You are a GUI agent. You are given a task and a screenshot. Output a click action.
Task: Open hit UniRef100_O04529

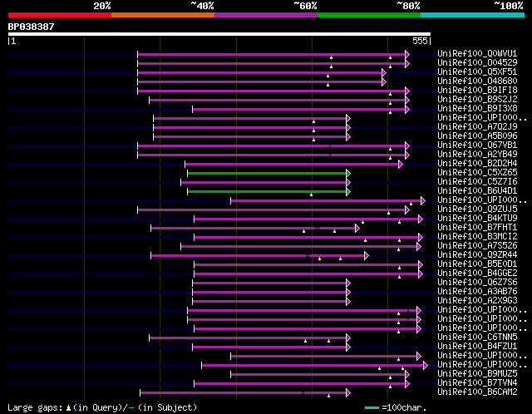tap(477, 63)
